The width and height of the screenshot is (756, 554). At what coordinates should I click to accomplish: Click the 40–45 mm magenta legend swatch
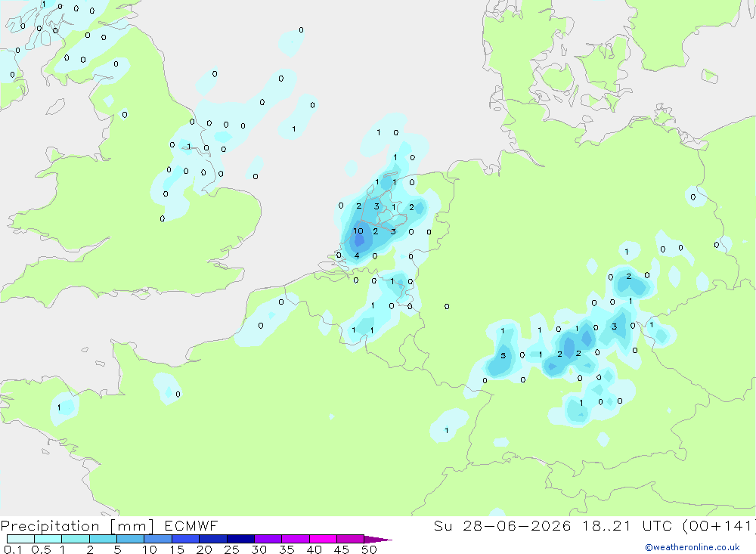(323, 539)
